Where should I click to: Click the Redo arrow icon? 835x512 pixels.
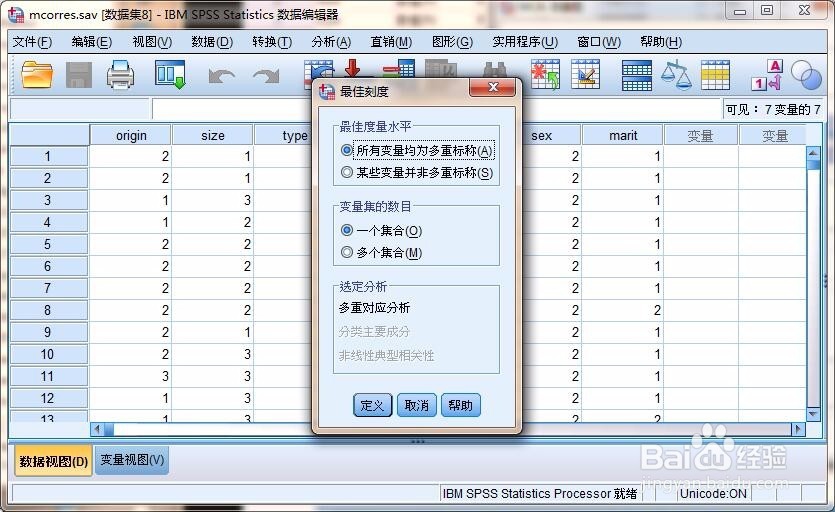tap(266, 76)
